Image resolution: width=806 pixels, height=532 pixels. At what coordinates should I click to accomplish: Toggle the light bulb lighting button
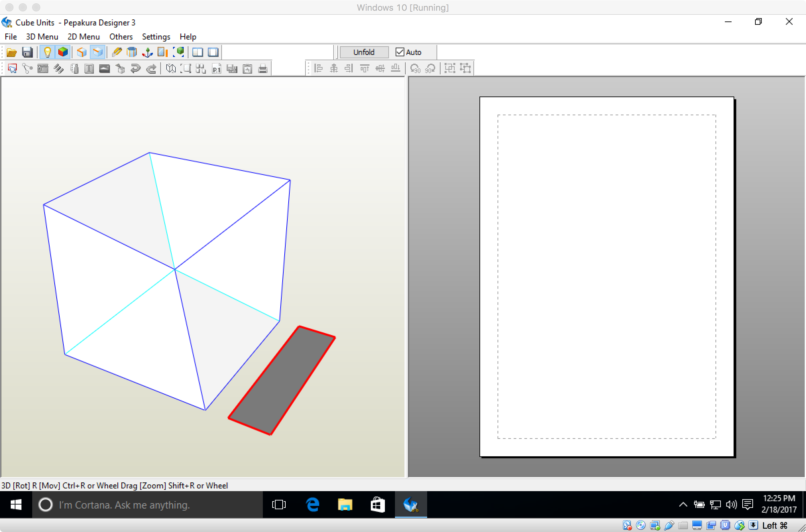[48, 52]
